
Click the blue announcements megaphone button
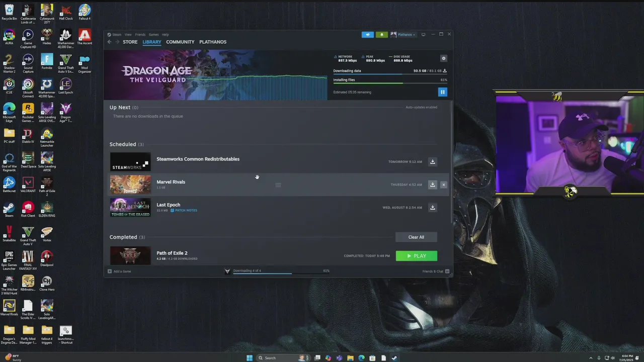pyautogui.click(x=367, y=35)
